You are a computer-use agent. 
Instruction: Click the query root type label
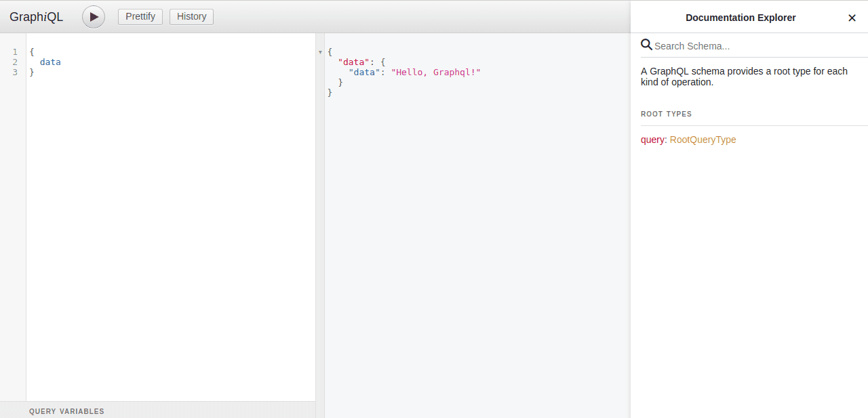pyautogui.click(x=652, y=140)
